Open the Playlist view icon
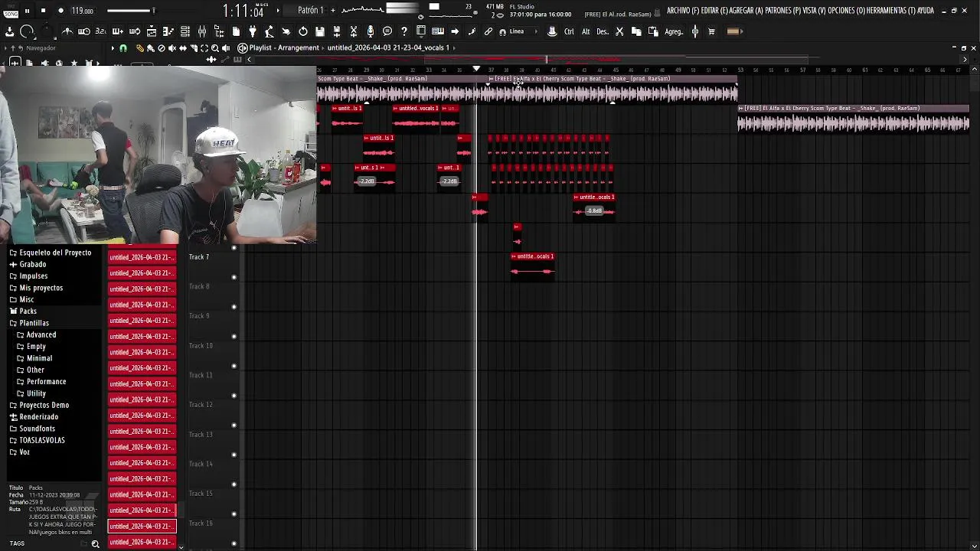 coord(152,31)
